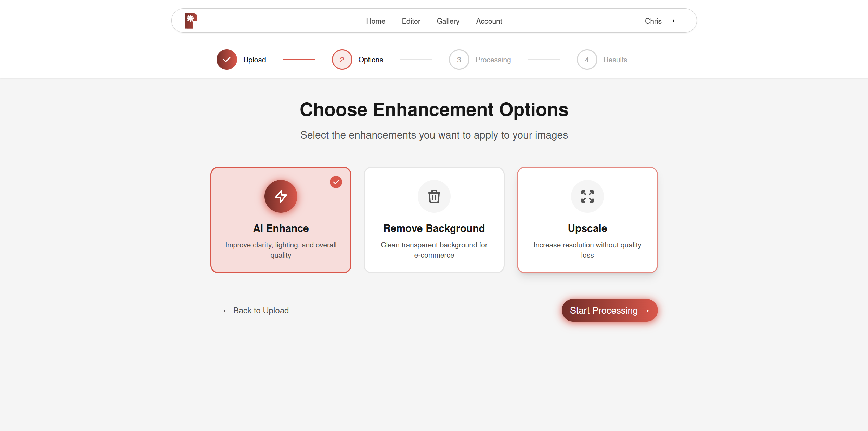Click the logout arrow icon
The width and height of the screenshot is (868, 431).
coord(673,21)
